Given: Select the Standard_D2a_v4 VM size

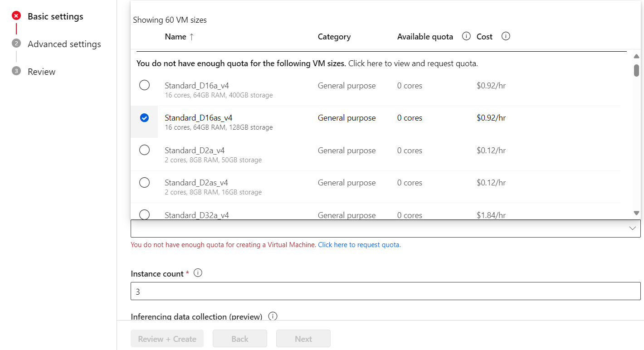Looking at the screenshot, I should tap(144, 150).
